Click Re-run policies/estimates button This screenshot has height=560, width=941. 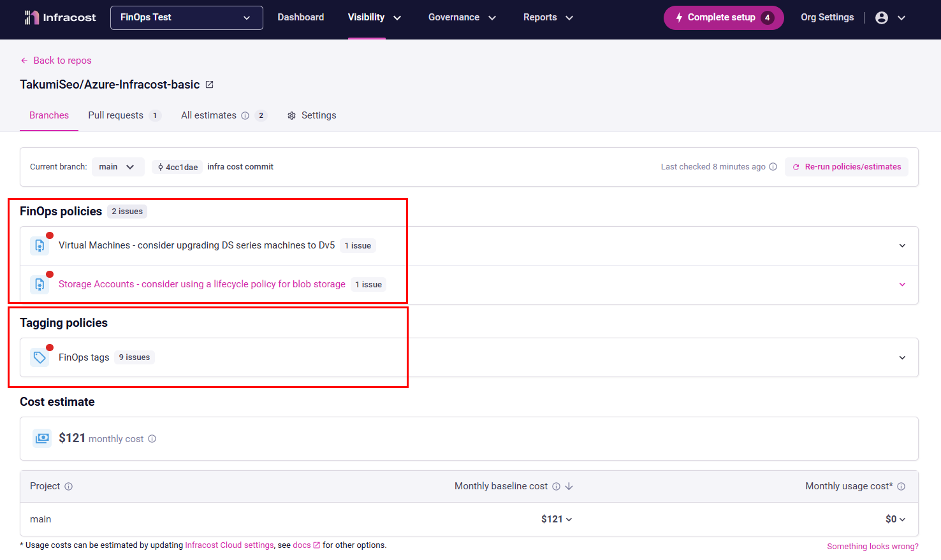click(x=847, y=167)
